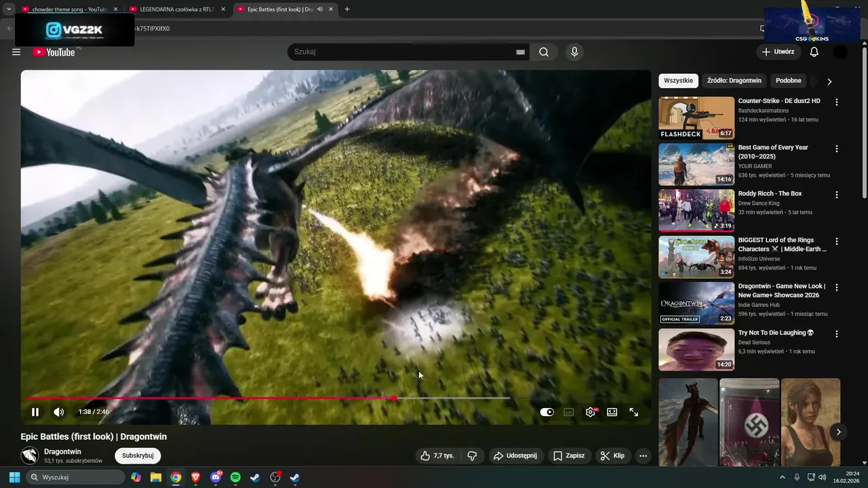The image size is (868, 488).
Task: Close the chowder theme song tab
Action: click(115, 9)
